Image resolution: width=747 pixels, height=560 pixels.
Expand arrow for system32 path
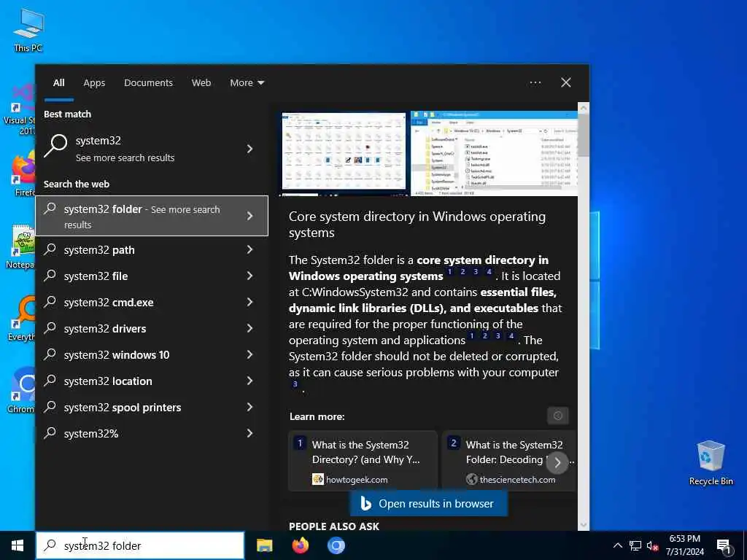pyautogui.click(x=249, y=249)
